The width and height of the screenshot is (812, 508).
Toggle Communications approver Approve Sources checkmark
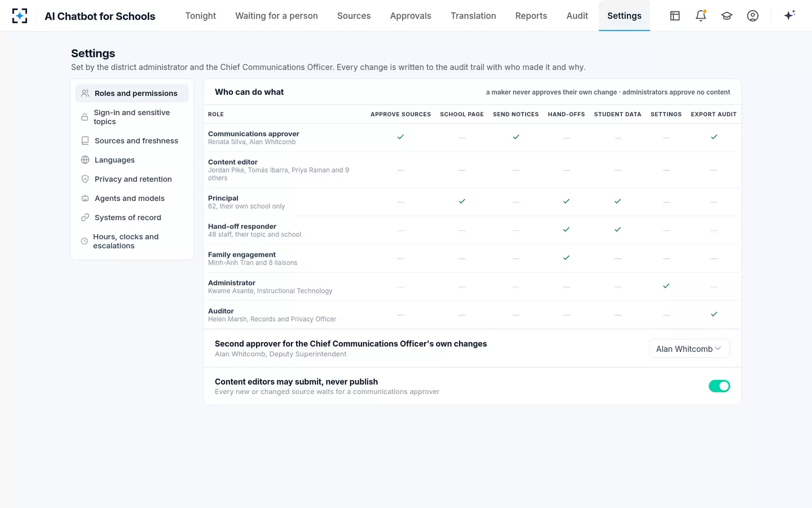(x=401, y=137)
